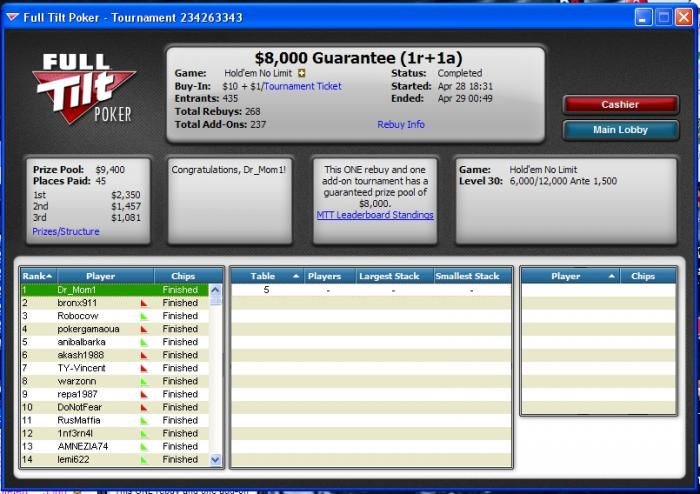The width and height of the screenshot is (700, 494).
Task: Open the Rebuy Info link
Action: click(x=400, y=125)
